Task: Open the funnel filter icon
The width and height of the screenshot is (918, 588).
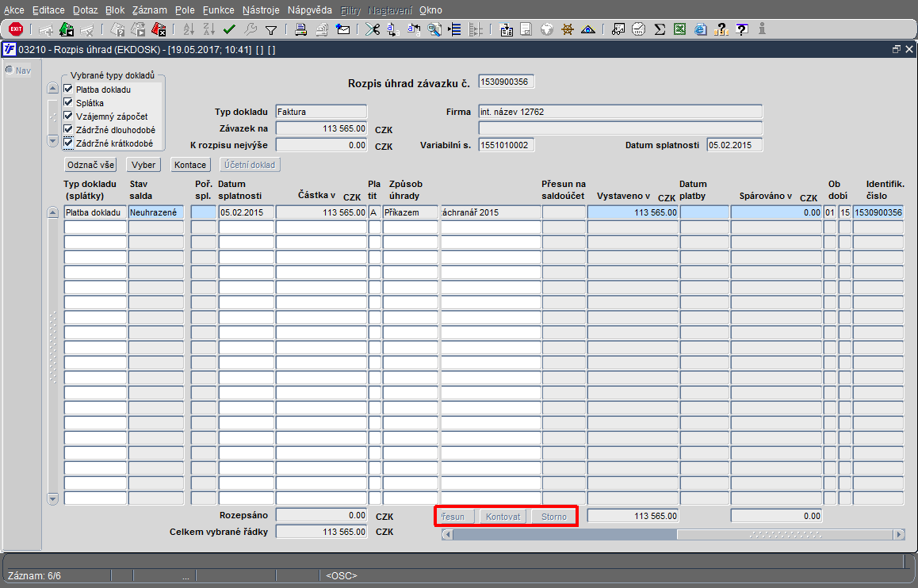Action: click(x=270, y=29)
